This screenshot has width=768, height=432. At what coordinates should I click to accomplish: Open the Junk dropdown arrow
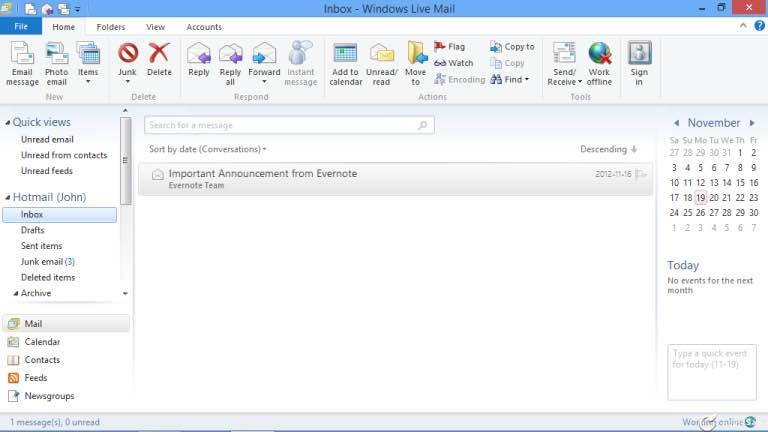click(127, 82)
